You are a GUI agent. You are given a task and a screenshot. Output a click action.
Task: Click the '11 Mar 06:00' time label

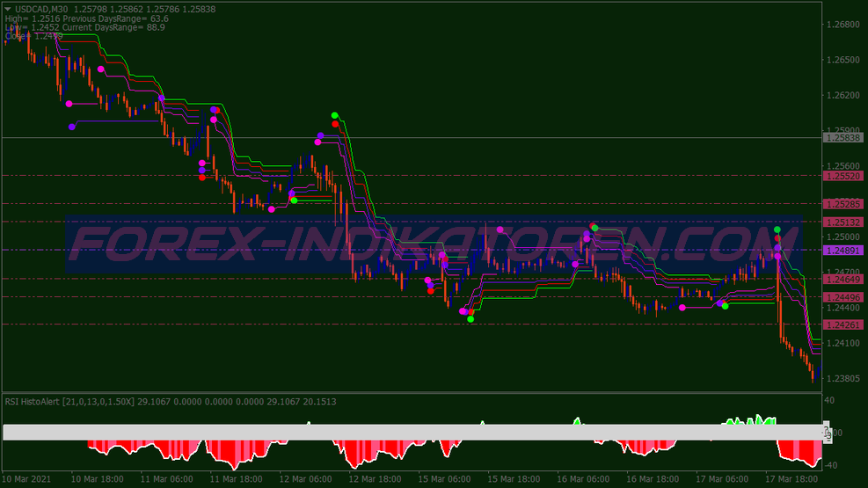pos(166,479)
